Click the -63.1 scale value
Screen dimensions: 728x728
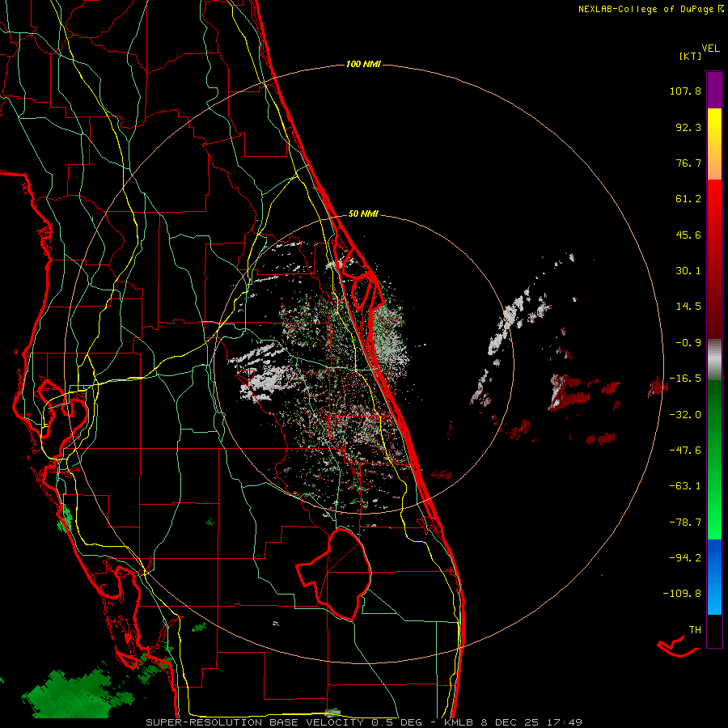[x=685, y=486]
